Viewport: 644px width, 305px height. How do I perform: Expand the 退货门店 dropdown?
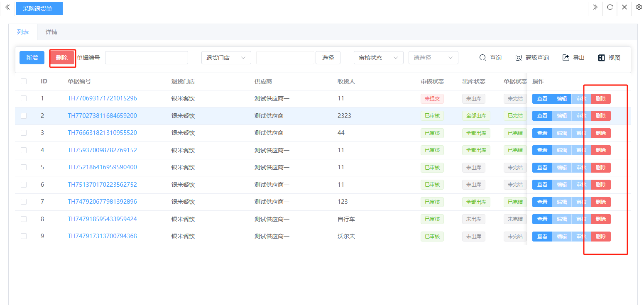click(x=226, y=58)
